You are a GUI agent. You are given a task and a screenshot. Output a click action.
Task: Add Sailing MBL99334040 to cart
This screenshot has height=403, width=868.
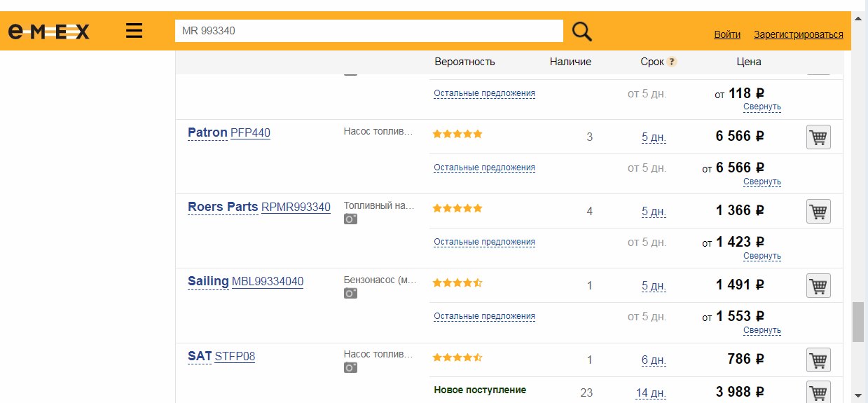[818, 286]
